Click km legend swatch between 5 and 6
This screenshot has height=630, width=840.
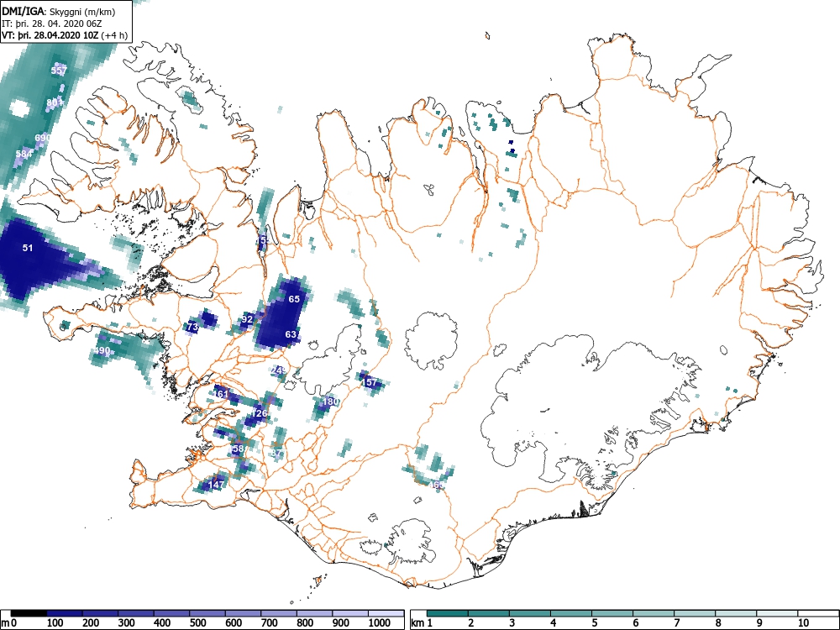coord(612,613)
